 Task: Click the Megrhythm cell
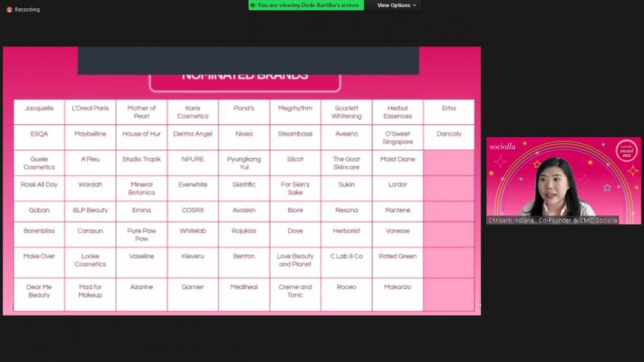tap(296, 112)
